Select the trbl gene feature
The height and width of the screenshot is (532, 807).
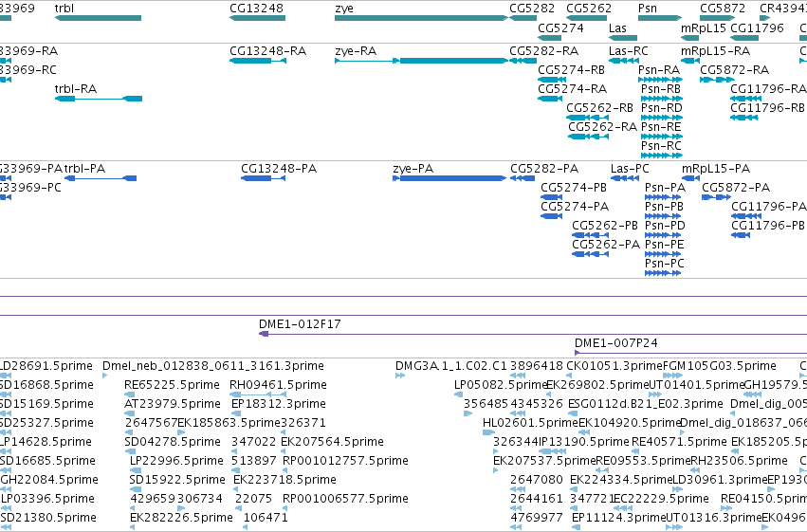coord(98,18)
